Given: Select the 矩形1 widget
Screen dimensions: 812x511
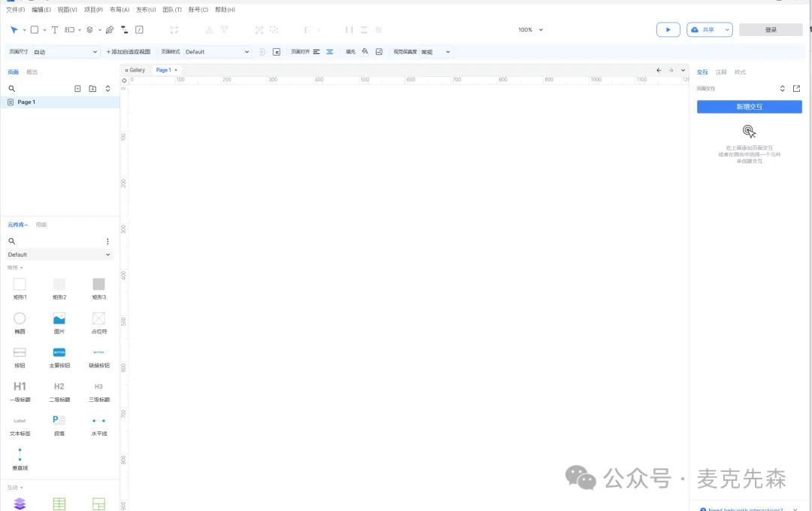Looking at the screenshot, I should pos(20,289).
